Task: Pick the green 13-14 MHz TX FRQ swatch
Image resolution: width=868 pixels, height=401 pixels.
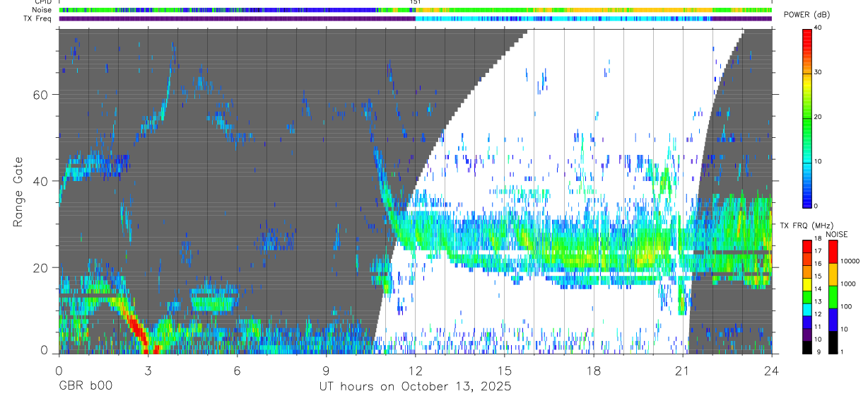Action: click(807, 296)
